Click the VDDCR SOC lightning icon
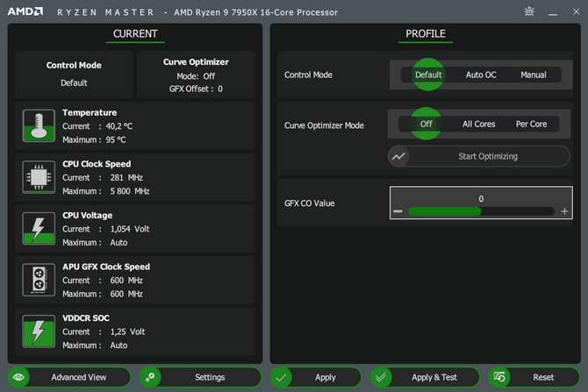Image resolution: width=588 pixels, height=392 pixels. click(39, 331)
